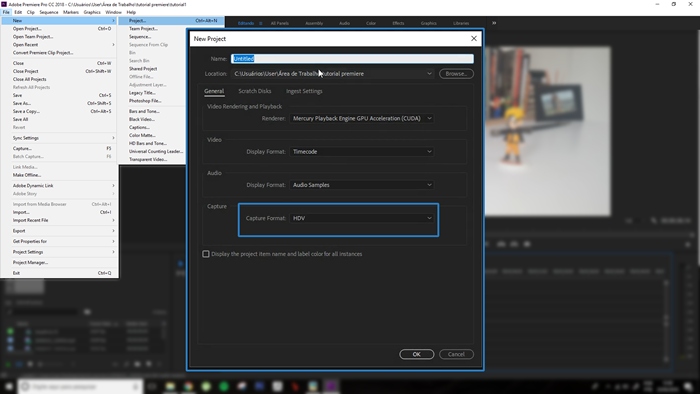Click the Program monitor preview image
This screenshot has width=700, height=394.
coord(548,132)
